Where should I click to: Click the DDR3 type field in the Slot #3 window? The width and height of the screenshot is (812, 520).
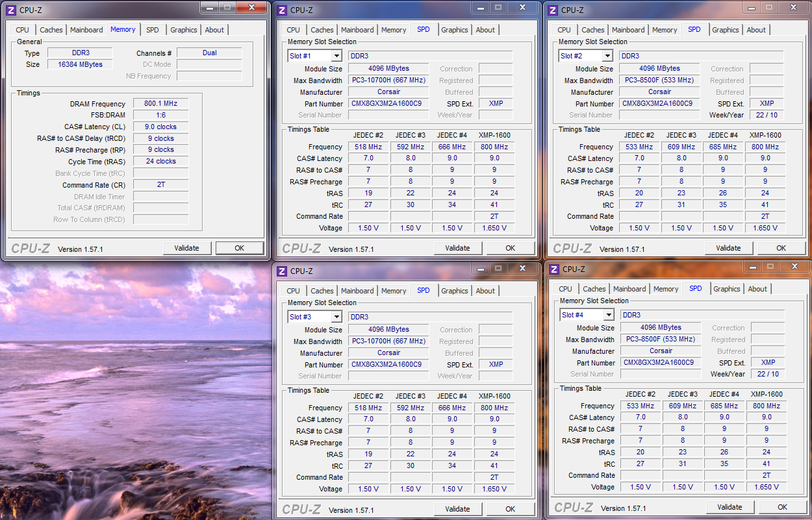430,317
